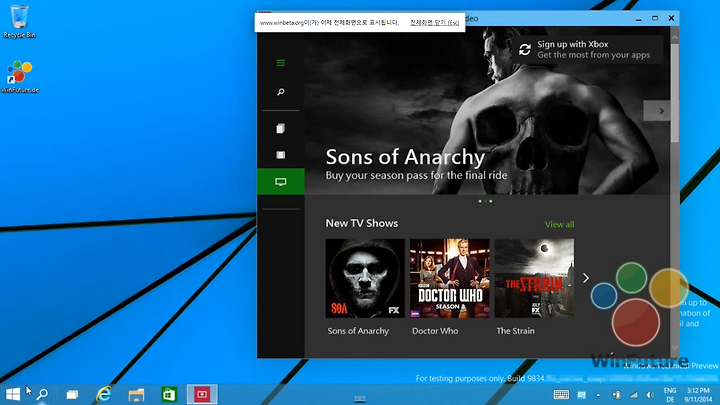Click the power/battery tray icon
Screen dimensions: 720x405
point(616,395)
